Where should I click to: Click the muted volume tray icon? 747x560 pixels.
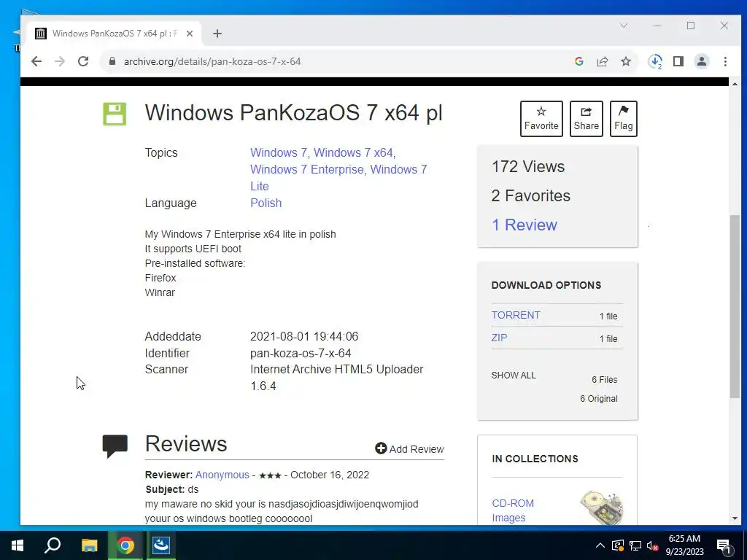tap(652, 545)
